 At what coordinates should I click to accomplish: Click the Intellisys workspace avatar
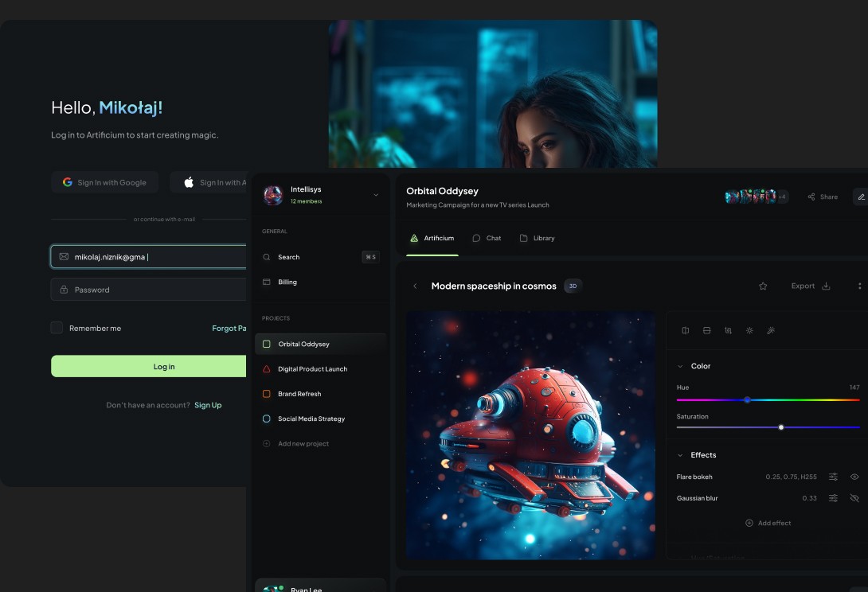click(273, 195)
